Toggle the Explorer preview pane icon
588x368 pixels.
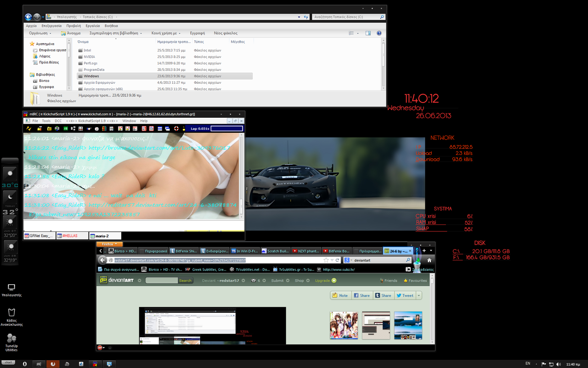point(368,33)
